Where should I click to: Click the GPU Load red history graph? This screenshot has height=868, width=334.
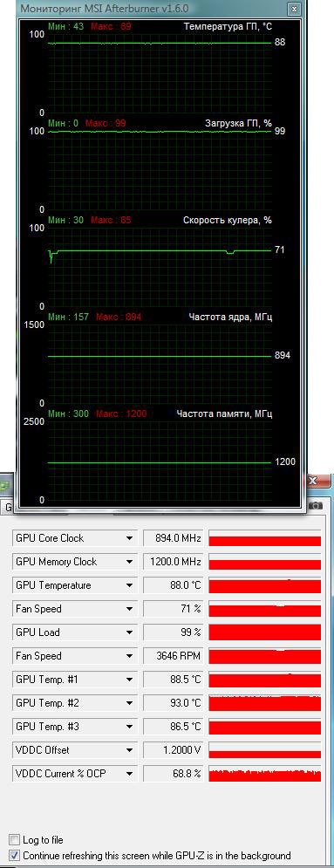pos(265,632)
